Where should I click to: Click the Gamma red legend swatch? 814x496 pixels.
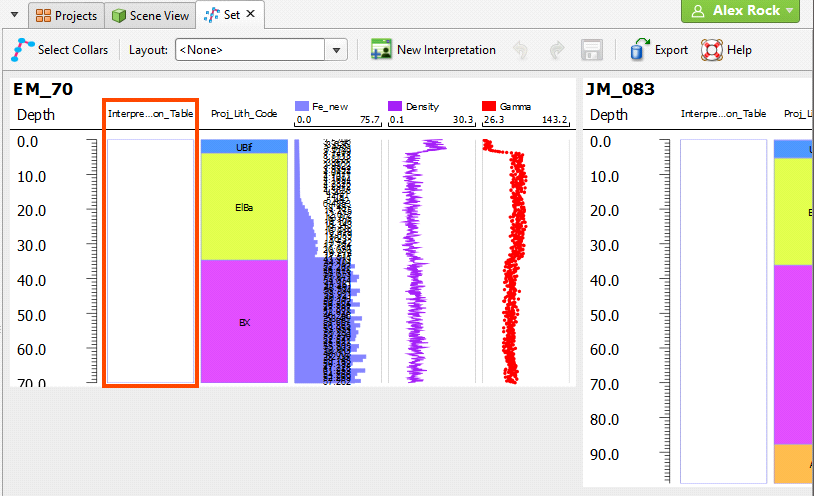click(x=489, y=105)
